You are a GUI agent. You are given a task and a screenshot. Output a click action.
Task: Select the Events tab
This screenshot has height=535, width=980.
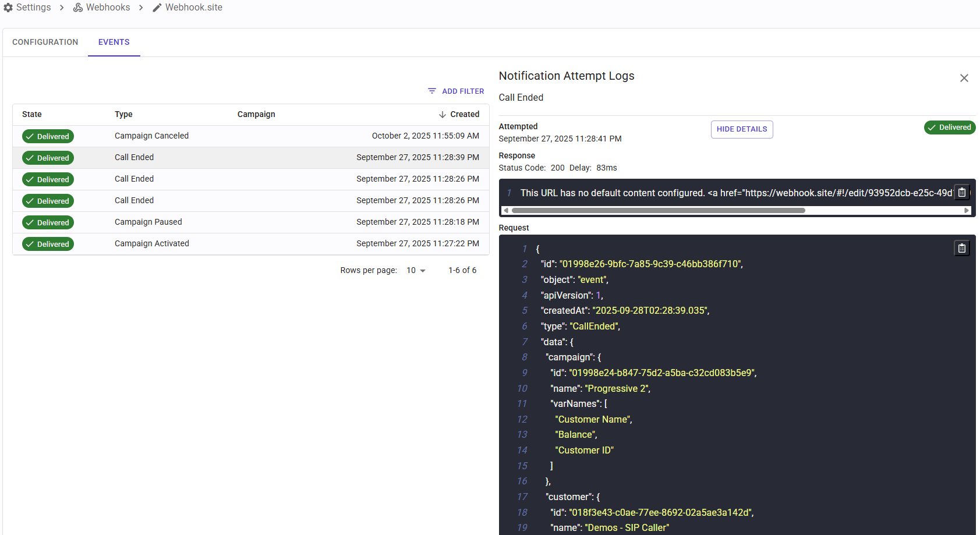pos(114,42)
